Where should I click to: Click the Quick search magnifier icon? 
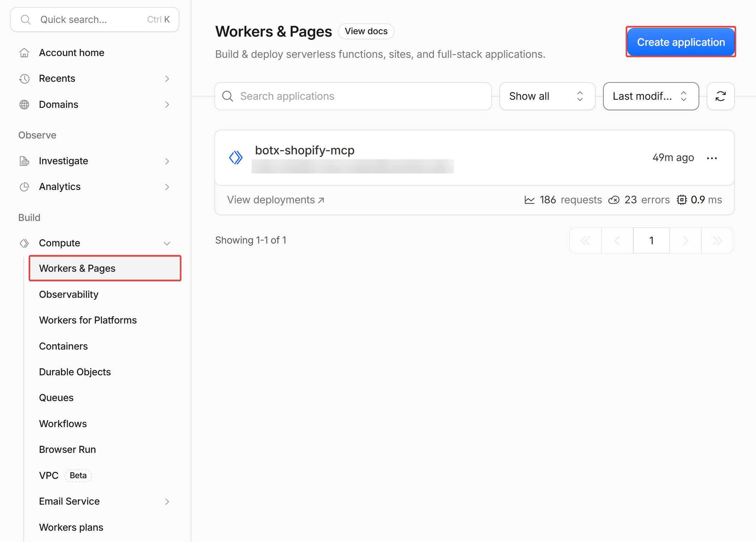click(x=25, y=19)
